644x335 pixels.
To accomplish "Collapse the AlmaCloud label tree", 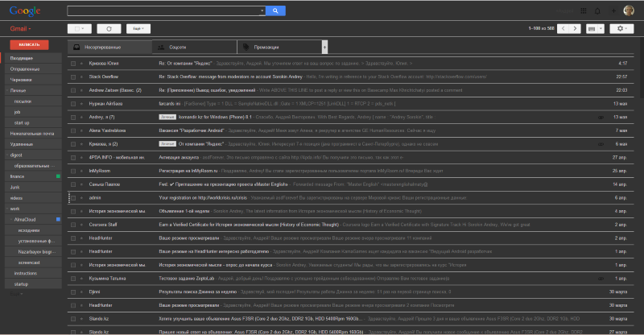I will point(11,220).
